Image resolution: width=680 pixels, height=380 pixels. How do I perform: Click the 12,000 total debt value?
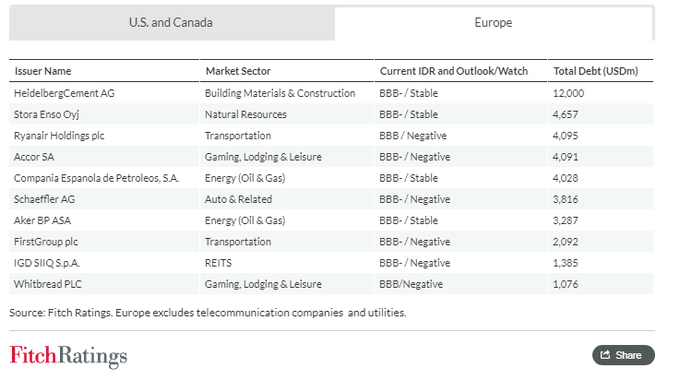point(568,93)
